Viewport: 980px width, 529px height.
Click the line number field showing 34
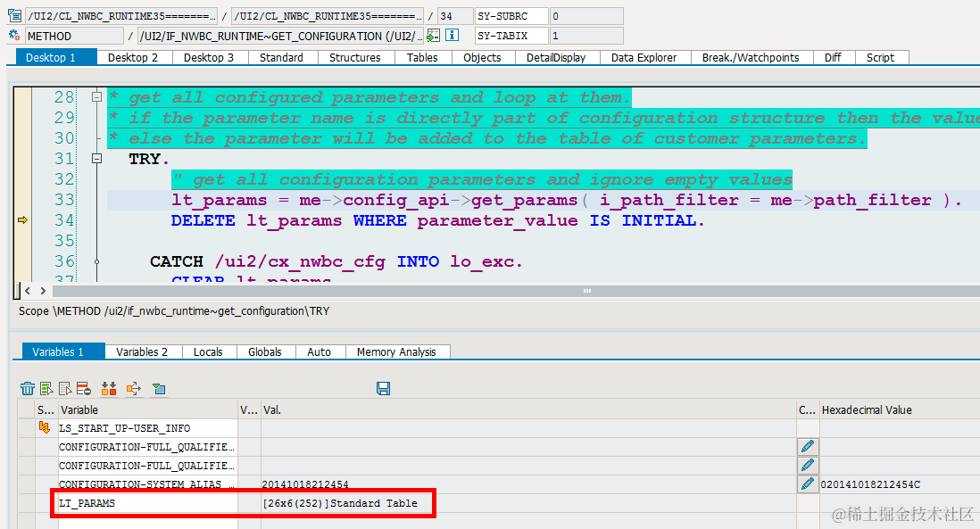[454, 16]
